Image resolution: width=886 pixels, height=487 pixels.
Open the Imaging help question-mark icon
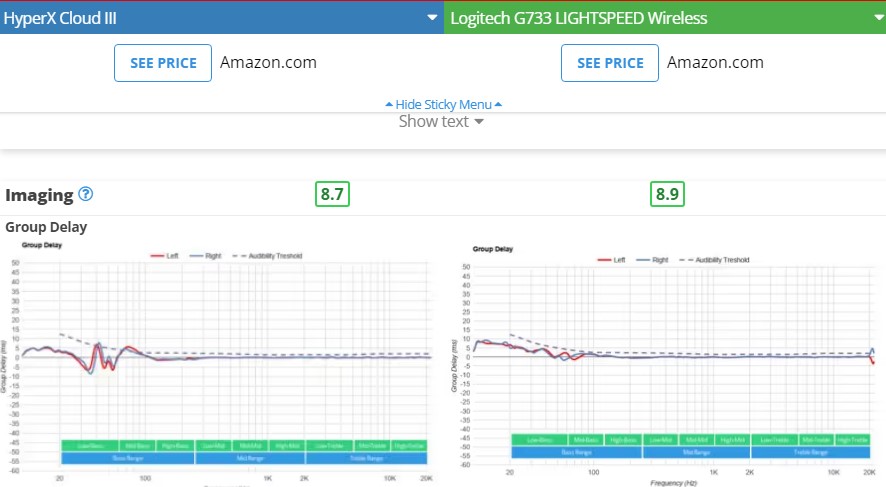(85, 194)
